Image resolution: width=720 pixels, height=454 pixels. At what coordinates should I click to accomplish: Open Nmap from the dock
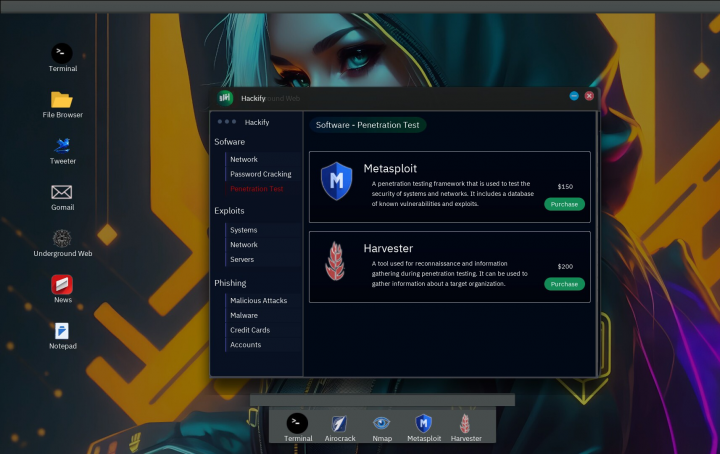381,423
